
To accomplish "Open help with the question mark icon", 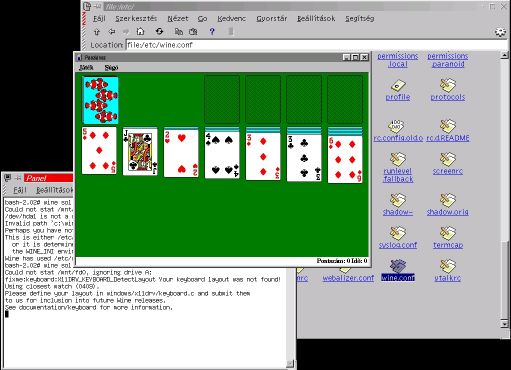I will tap(212, 32).
